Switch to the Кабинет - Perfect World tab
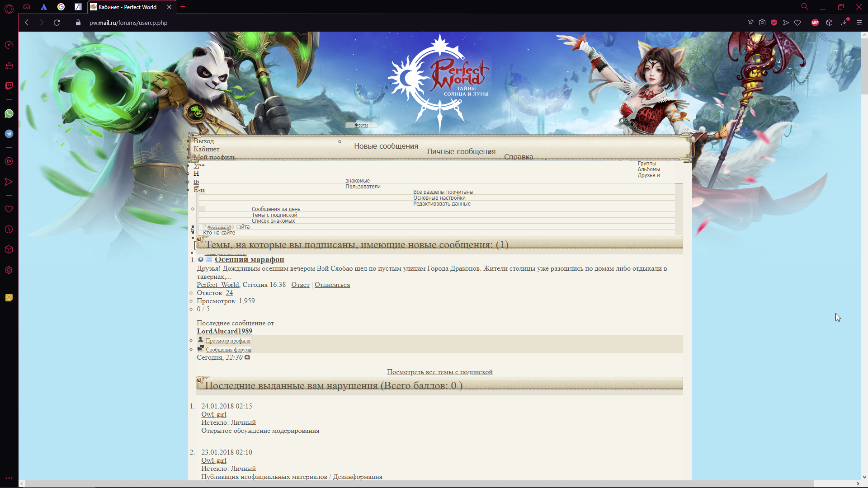This screenshot has width=868, height=488. click(127, 7)
